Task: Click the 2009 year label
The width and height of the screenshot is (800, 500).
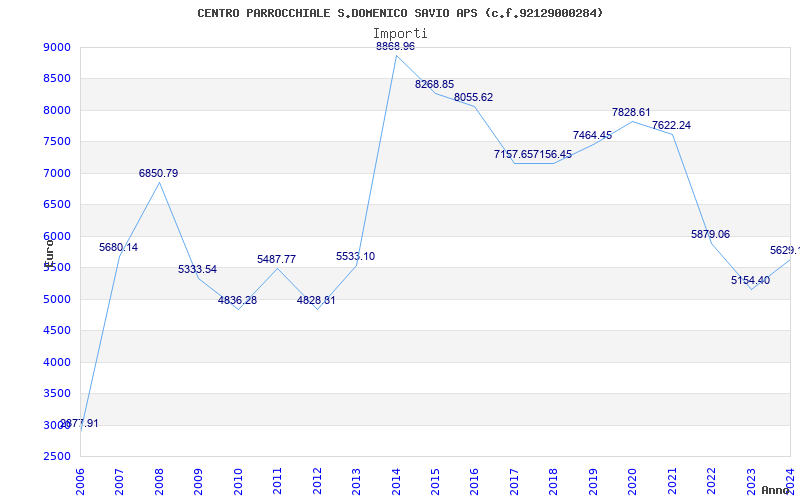Action: [198, 482]
